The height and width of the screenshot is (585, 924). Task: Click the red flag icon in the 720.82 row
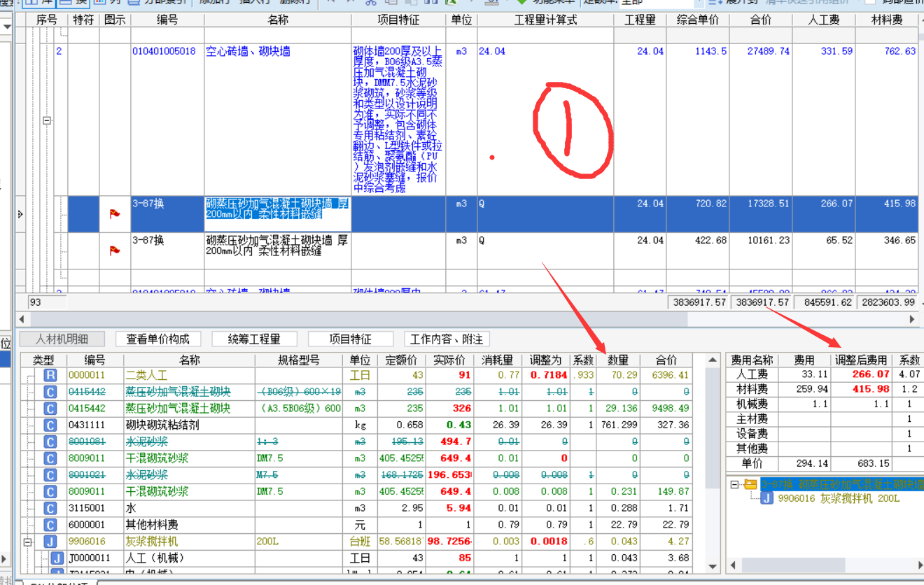115,215
